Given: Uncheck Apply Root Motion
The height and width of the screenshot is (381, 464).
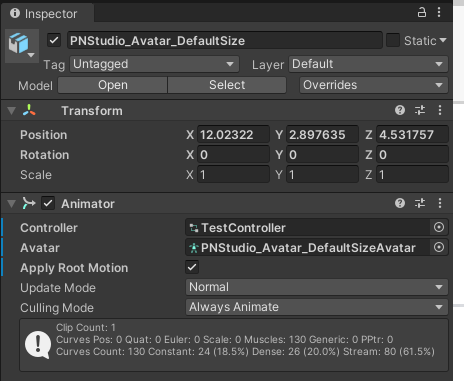Looking at the screenshot, I should (x=192, y=267).
